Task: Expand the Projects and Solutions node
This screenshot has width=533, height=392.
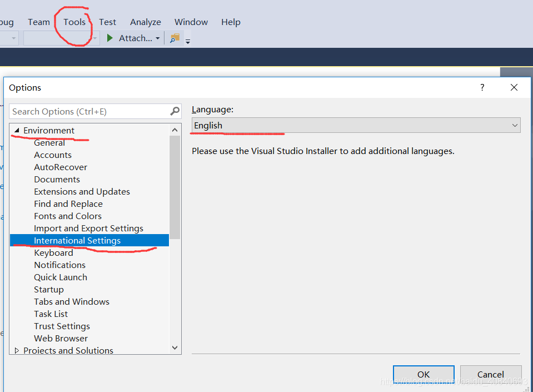Action: [17, 350]
